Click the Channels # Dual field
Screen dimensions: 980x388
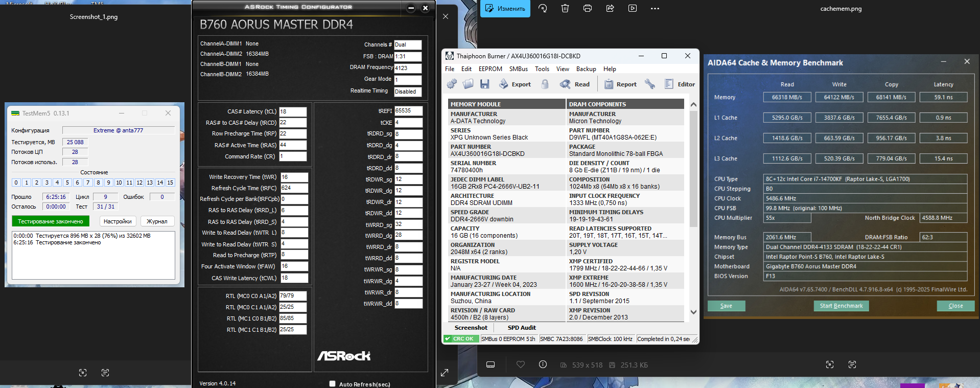[x=408, y=45]
